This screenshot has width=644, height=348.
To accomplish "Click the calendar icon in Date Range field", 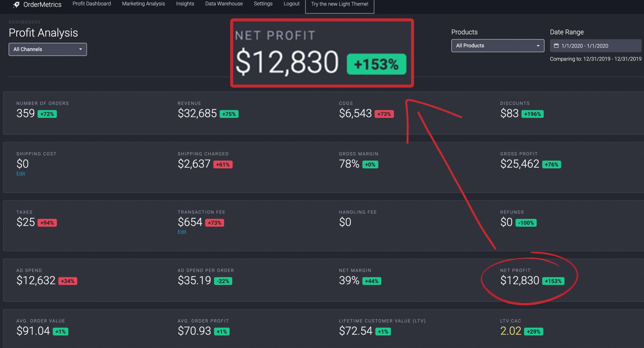I will click(x=556, y=45).
